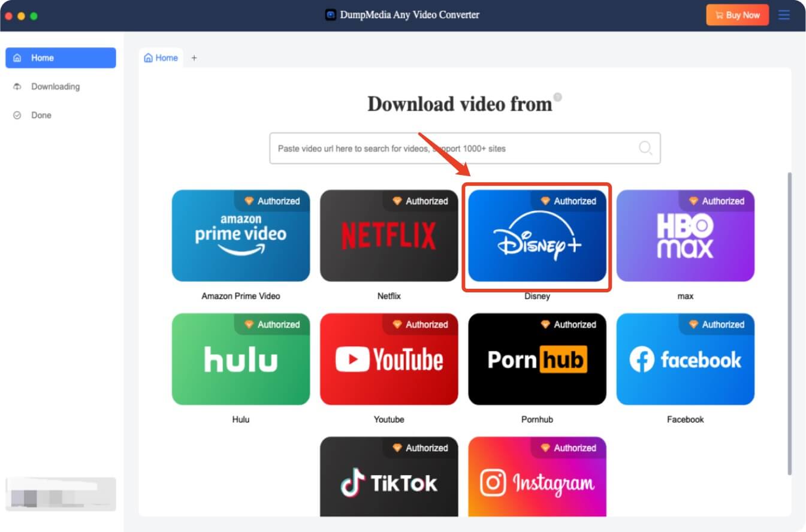Click the Buy Now button
The image size is (806, 532).
(737, 15)
